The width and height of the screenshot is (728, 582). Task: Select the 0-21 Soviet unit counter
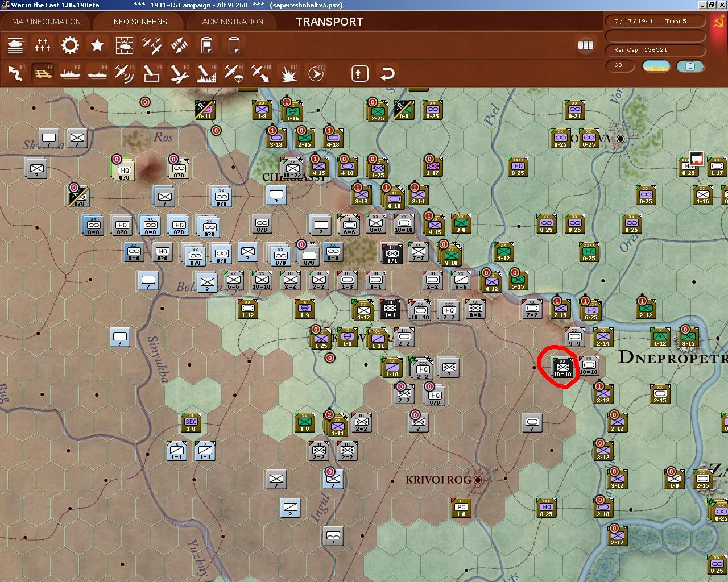[575, 110]
